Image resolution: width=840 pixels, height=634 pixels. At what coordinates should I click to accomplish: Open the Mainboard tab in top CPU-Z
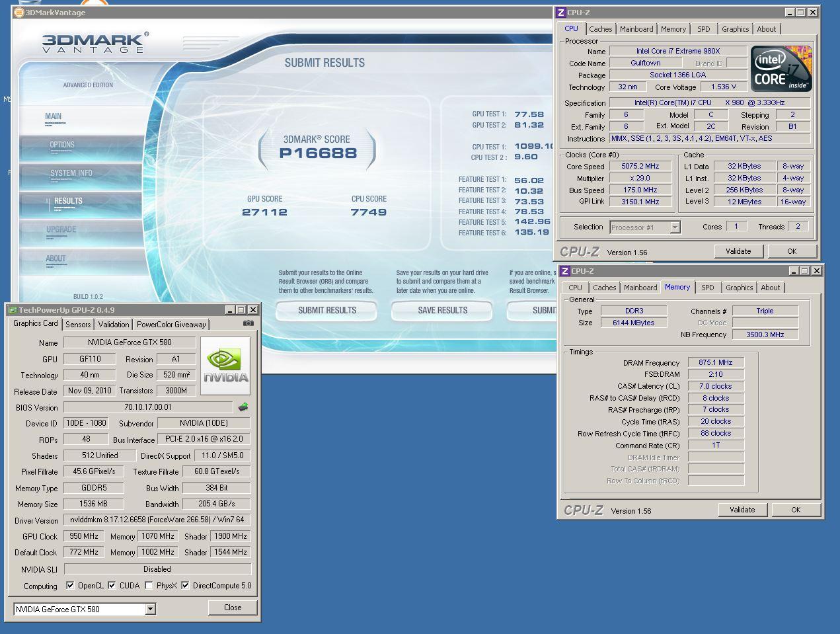[636, 29]
